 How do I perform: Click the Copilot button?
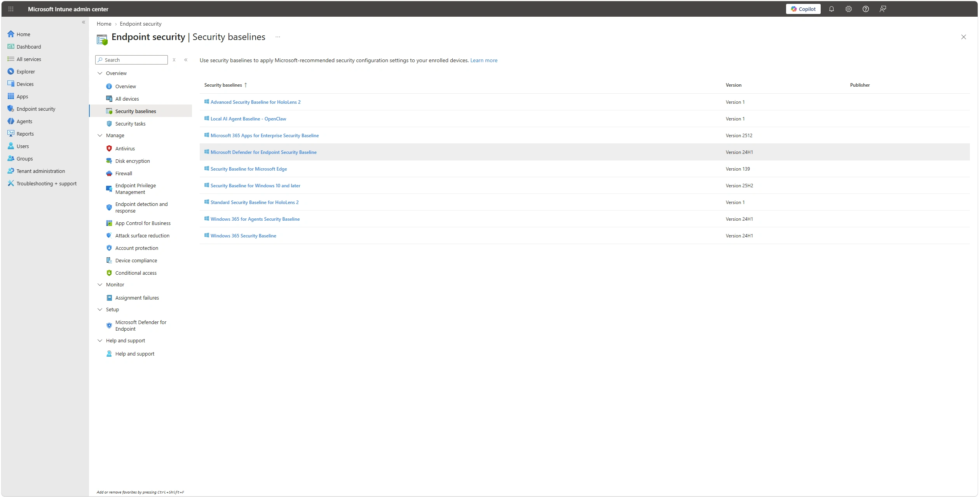point(803,9)
